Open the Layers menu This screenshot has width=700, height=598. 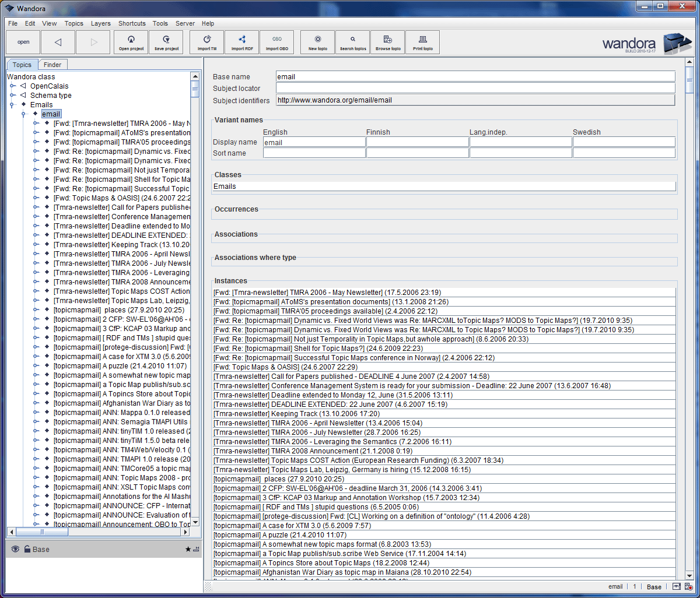[100, 23]
